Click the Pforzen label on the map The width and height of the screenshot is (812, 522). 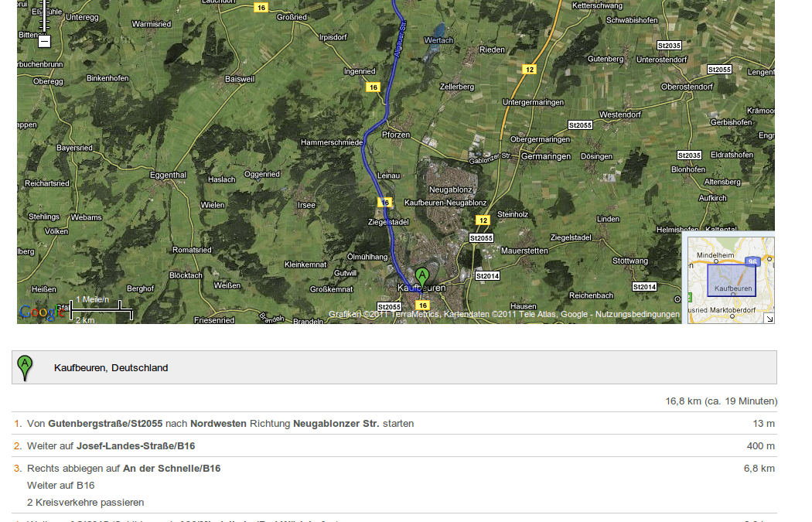click(396, 135)
